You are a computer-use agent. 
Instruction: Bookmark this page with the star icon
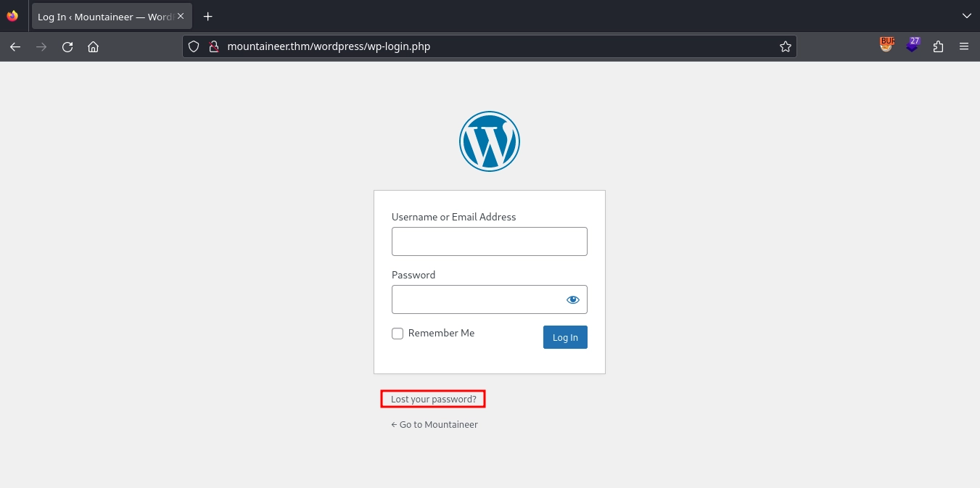(785, 46)
